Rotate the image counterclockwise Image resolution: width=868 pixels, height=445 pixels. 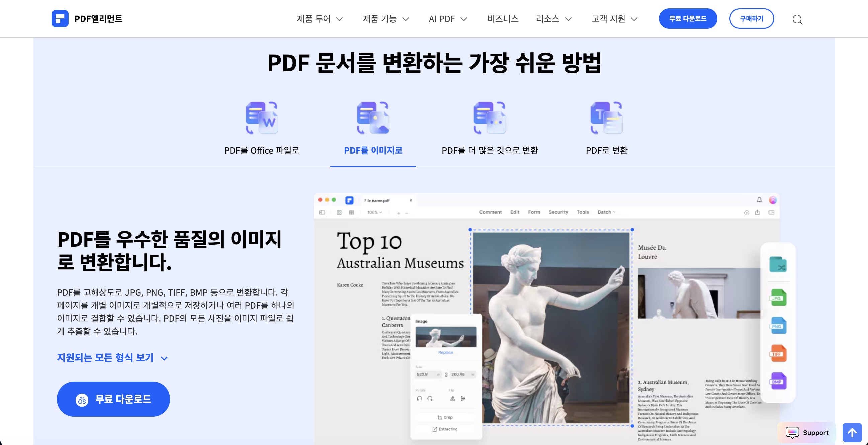coord(420,399)
